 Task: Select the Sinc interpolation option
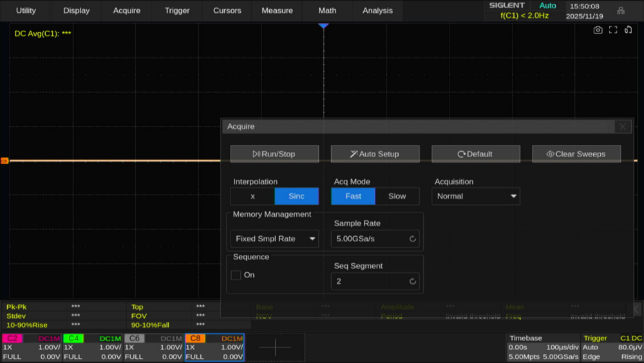tap(296, 196)
